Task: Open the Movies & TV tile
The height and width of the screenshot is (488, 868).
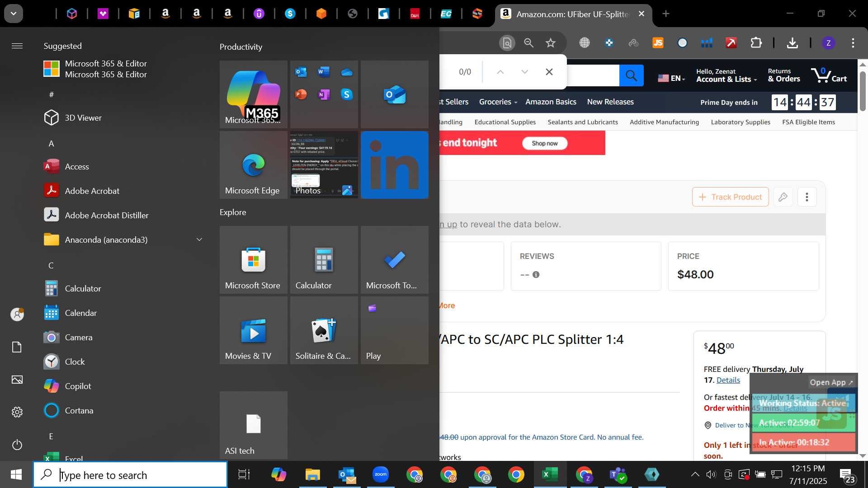Action: (254, 330)
